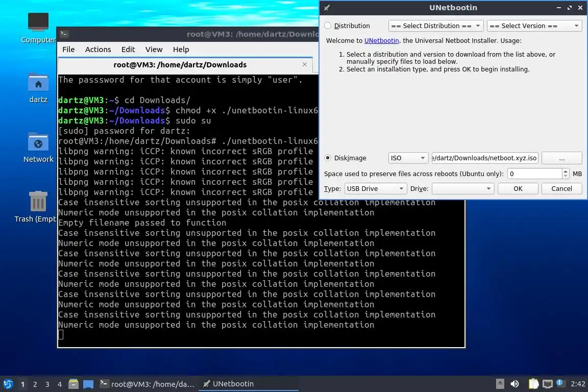Click the removable media eject tray icon
The width and height of the screenshot is (588, 392).
click(500, 384)
